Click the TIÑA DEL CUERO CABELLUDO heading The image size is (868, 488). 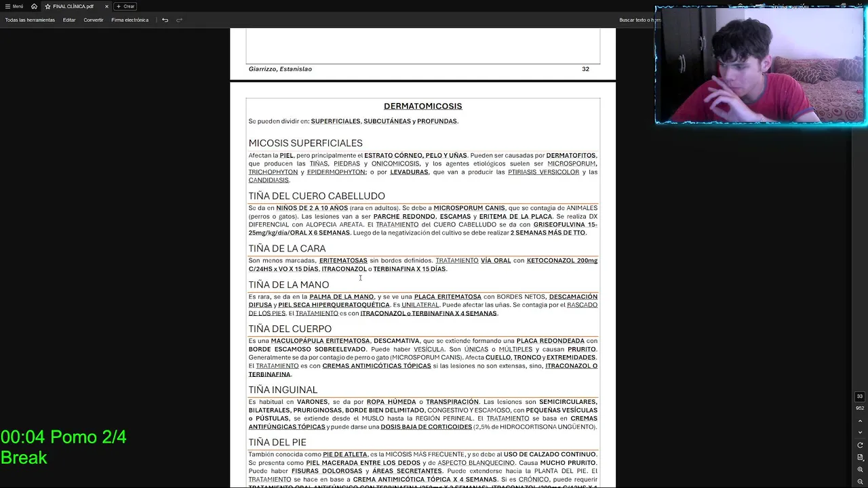click(x=317, y=196)
